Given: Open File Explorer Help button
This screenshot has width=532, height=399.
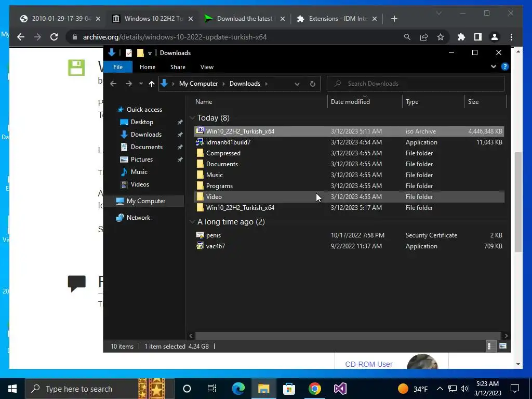Looking at the screenshot, I should (505, 67).
